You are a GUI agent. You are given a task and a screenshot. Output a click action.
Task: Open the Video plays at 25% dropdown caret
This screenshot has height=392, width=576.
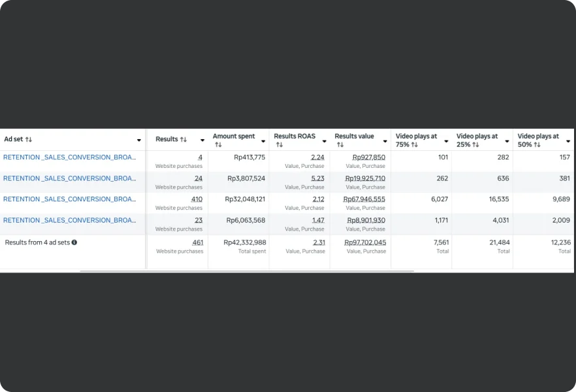(x=507, y=141)
